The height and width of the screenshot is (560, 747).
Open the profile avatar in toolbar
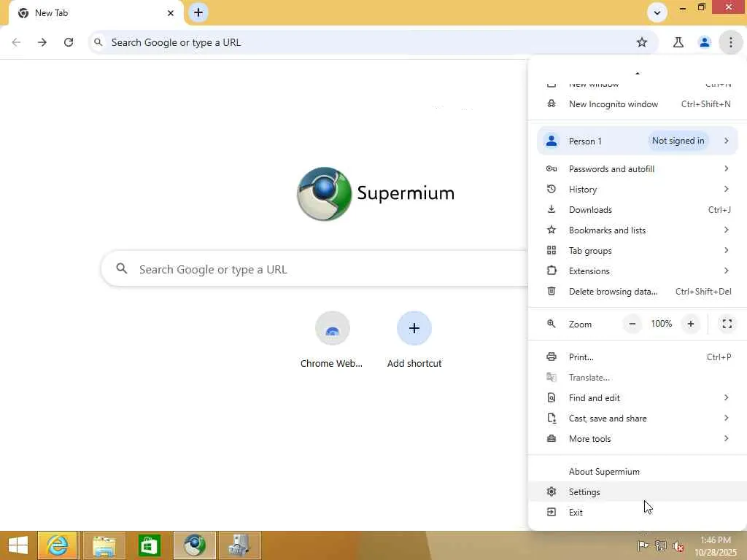[x=705, y=42]
